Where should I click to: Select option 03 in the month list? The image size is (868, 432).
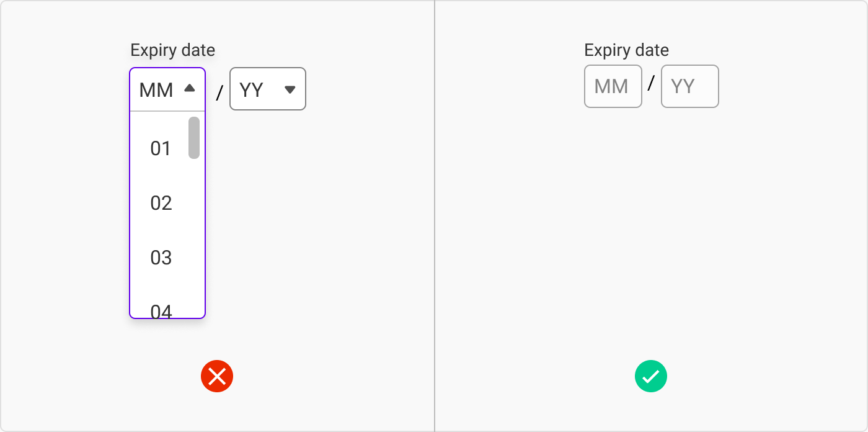[x=162, y=257]
